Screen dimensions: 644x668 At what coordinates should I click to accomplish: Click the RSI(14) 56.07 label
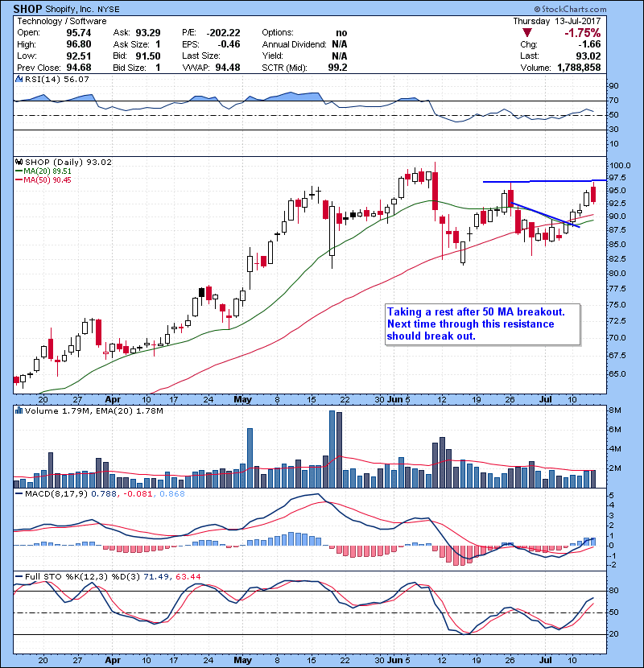pos(57,79)
